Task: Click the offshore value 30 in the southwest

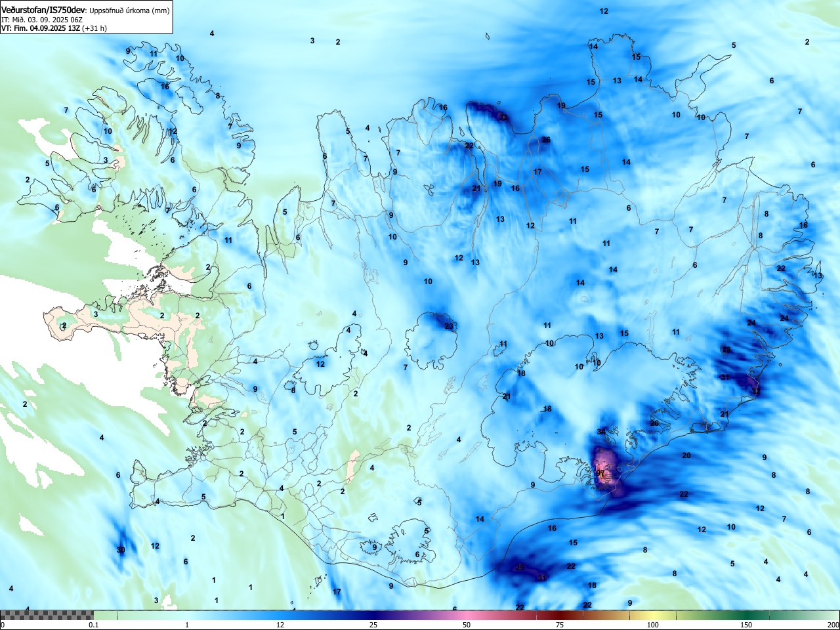Action: coord(121,550)
